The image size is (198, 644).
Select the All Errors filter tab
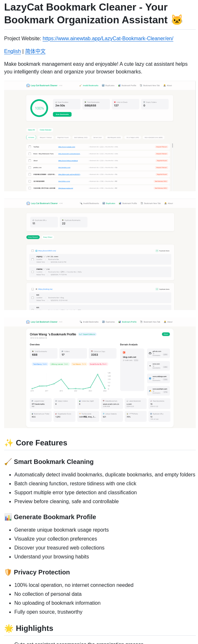[31, 138]
